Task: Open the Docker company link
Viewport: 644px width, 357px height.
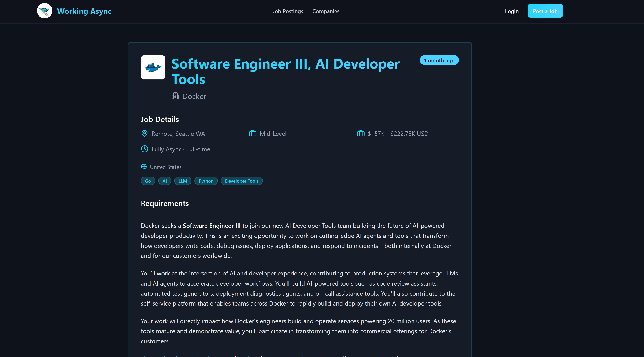Action: click(194, 96)
